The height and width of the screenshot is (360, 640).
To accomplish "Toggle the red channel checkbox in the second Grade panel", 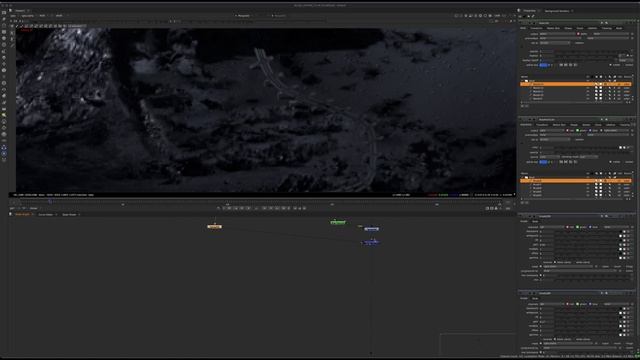I will (567, 304).
